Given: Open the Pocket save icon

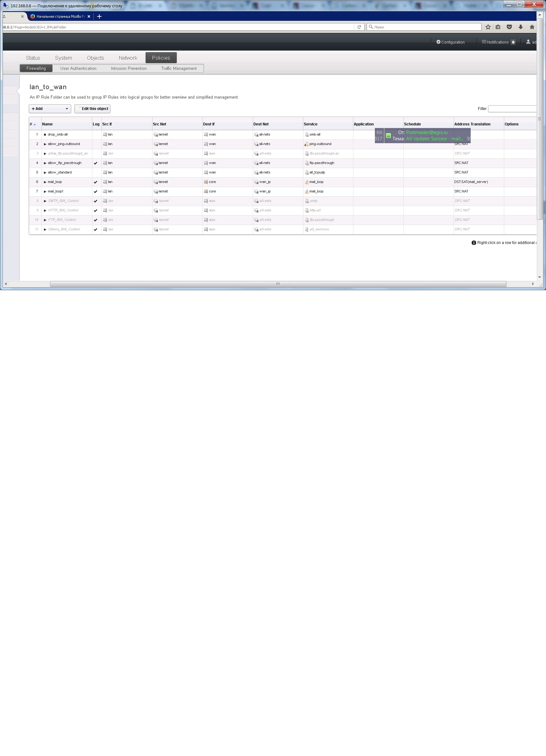Looking at the screenshot, I should tap(509, 27).
